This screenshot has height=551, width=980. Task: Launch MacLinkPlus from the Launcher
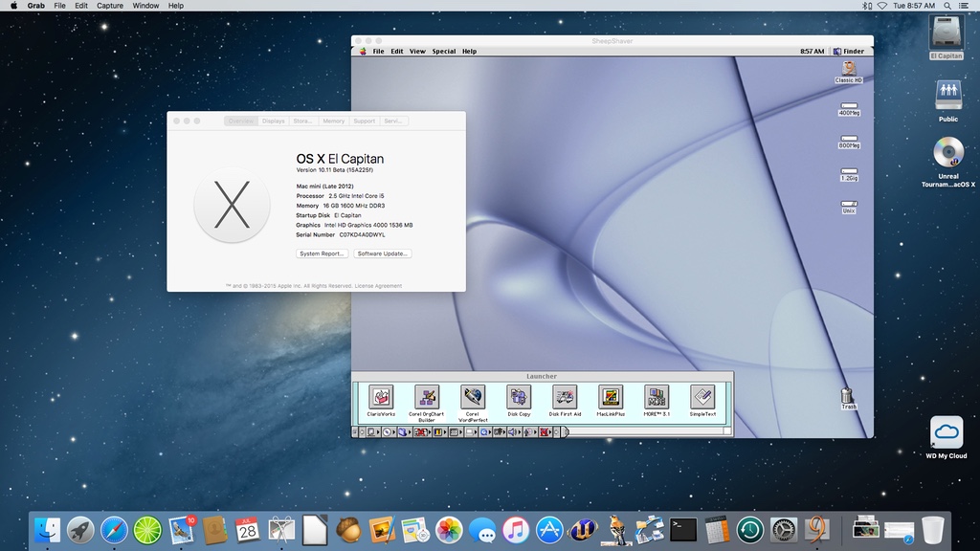611,397
